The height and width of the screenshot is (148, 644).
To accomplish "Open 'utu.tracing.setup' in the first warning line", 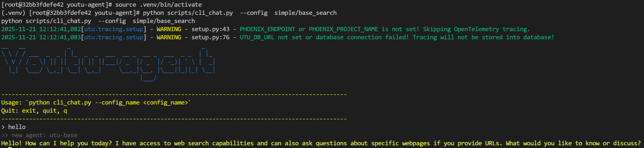I will pos(113,29).
